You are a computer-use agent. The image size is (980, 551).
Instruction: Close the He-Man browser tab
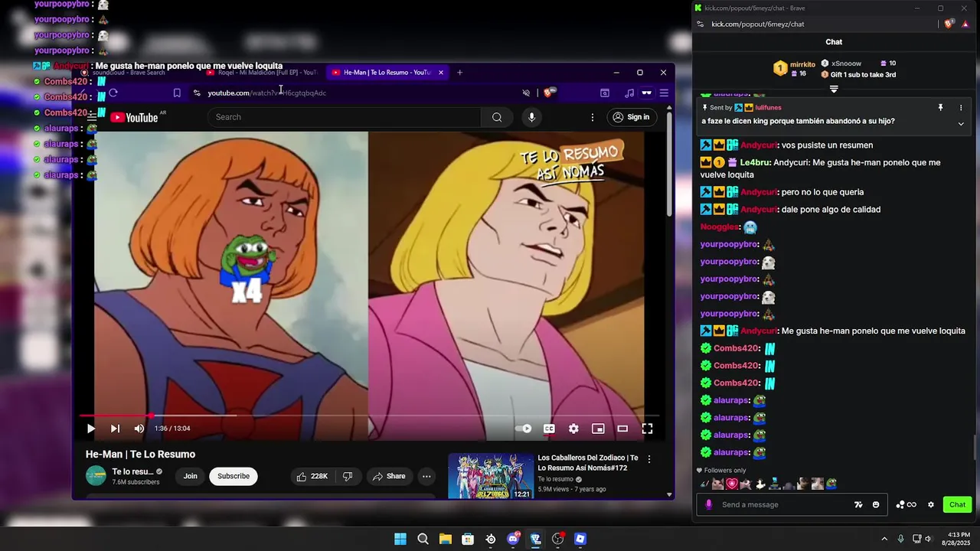coord(440,73)
